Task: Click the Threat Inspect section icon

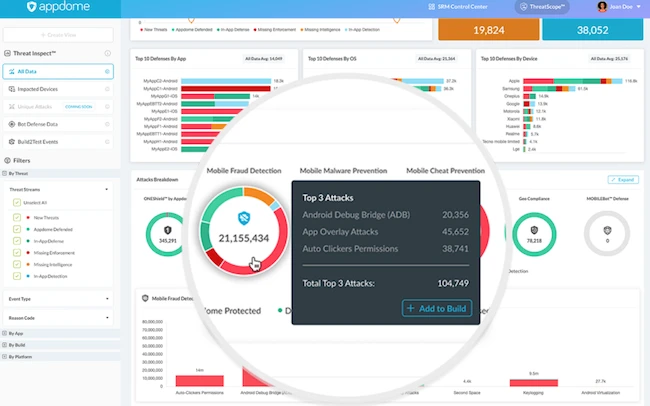Action: (7, 53)
